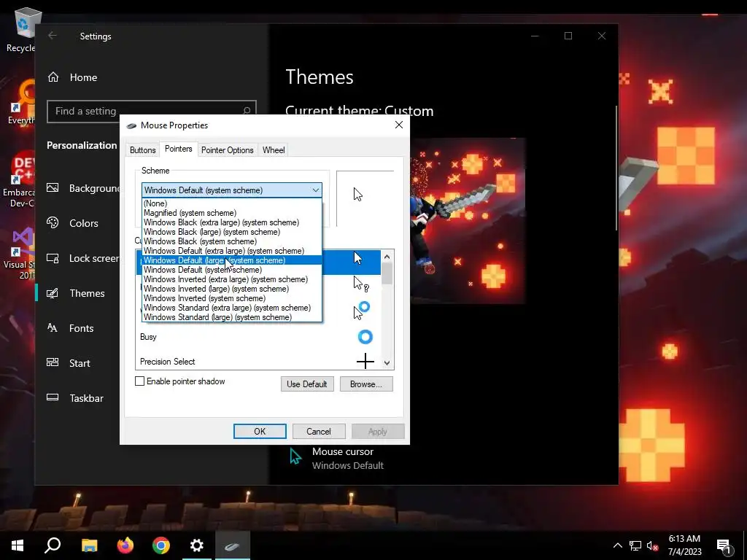Choose Windows Inverted (system scheme) option
The width and height of the screenshot is (747, 560).
tap(232, 298)
